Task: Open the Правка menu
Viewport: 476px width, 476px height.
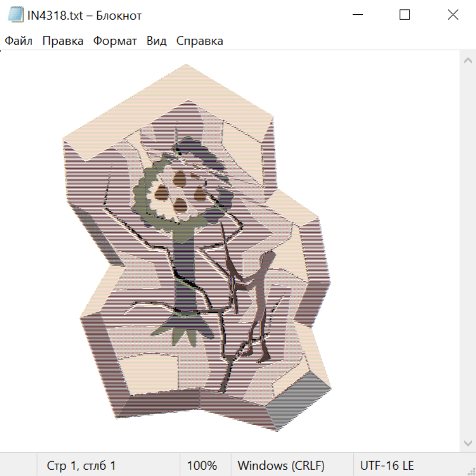Action: (62, 41)
